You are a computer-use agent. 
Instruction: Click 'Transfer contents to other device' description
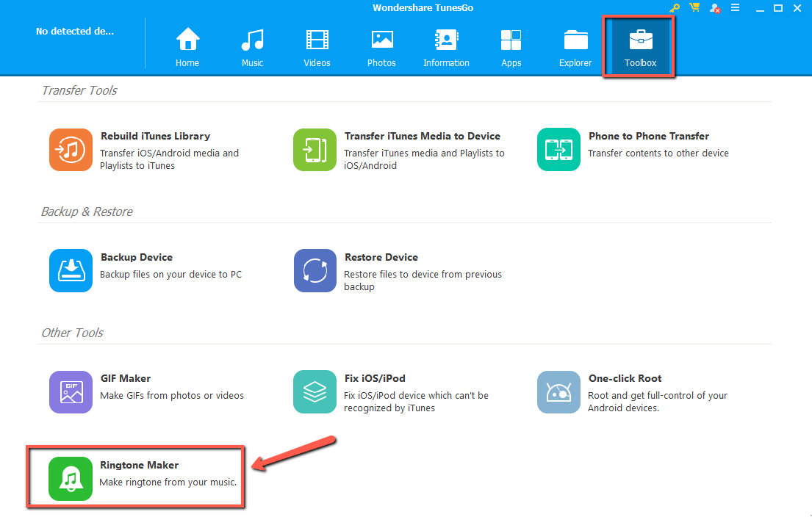[x=658, y=153]
